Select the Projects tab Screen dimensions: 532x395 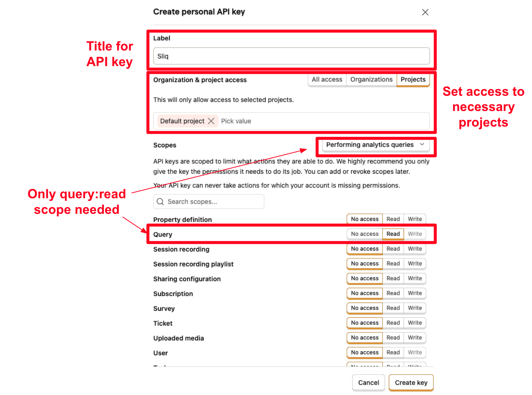(413, 79)
